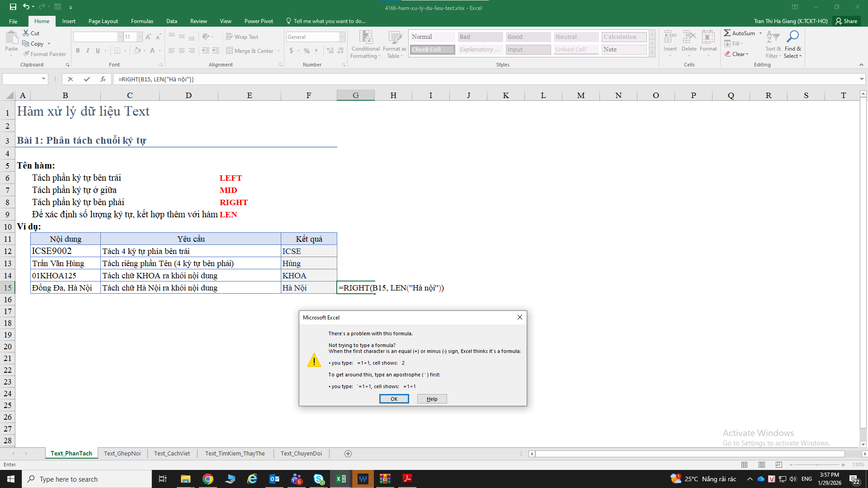Image resolution: width=868 pixels, height=488 pixels.
Task: Click the Sort & Filter icon
Action: point(773,37)
